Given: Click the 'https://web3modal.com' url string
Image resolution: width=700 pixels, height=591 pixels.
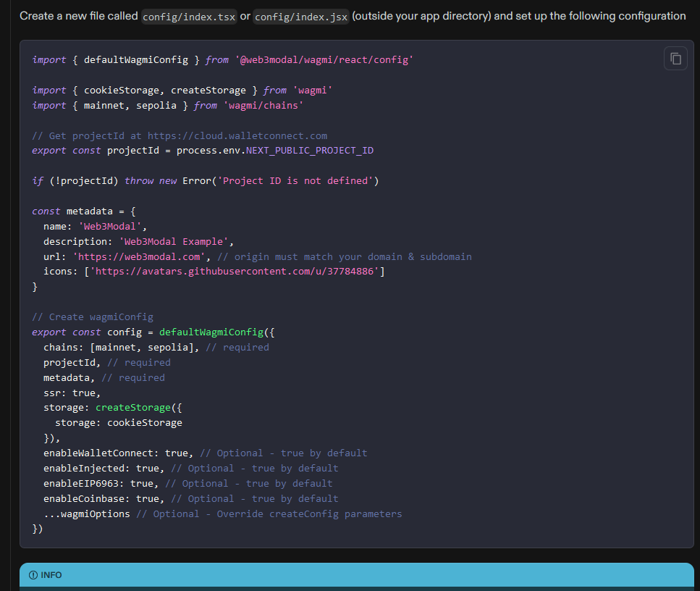Looking at the screenshot, I should point(139,257).
